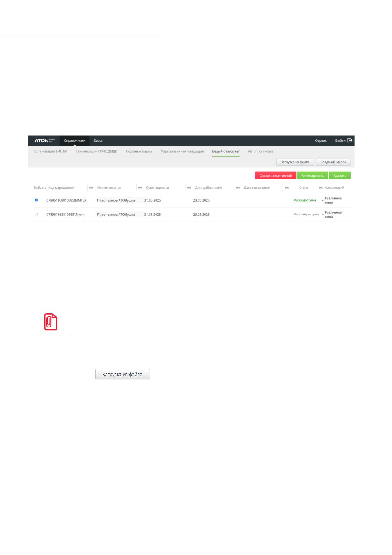392x555 pixels.
Task: Click the Срок годности filter field
Action: tap(164, 188)
